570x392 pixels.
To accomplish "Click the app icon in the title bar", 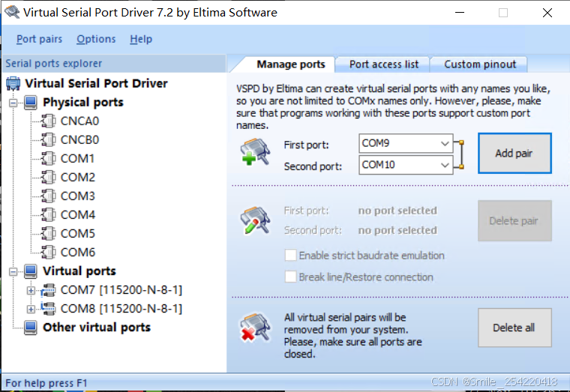I will 12,12.
